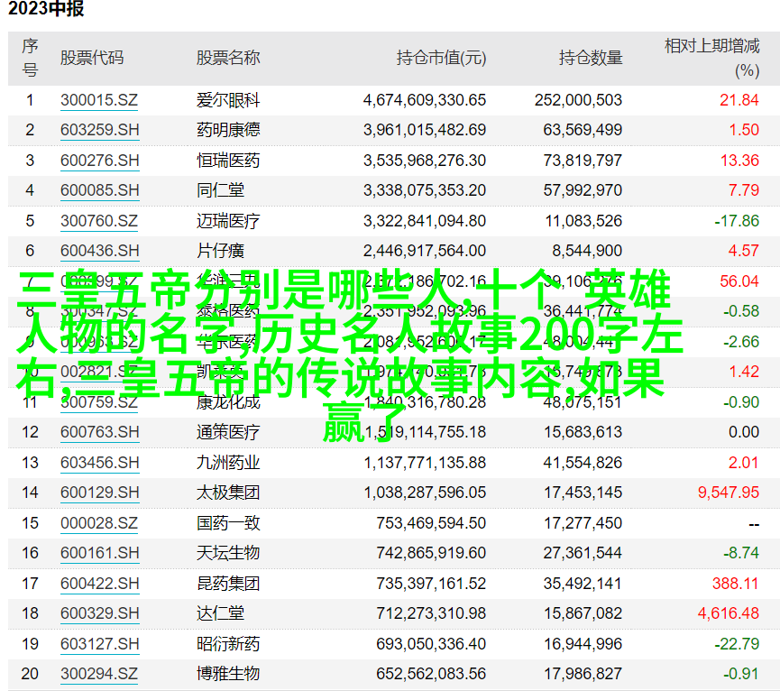The height and width of the screenshot is (700, 780).
Task: Select the 相对上期增减(%) column header
Action: 712,59
